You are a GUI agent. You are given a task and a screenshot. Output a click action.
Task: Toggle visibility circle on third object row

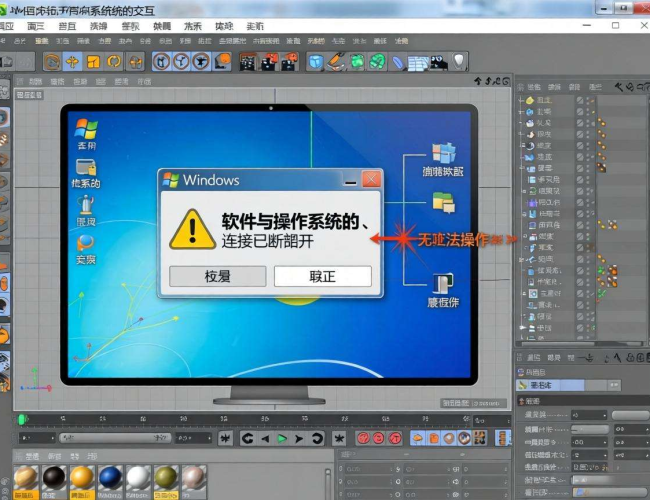[580, 123]
